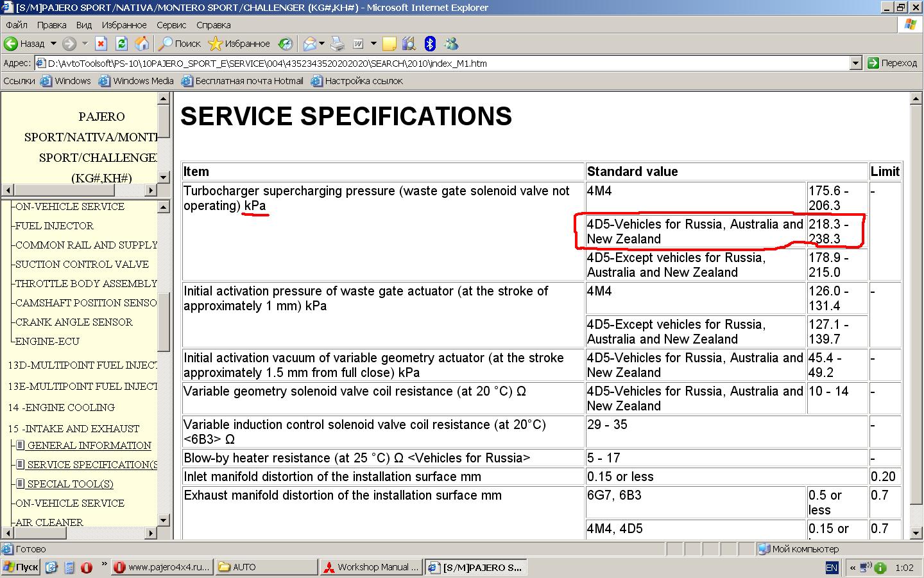Click the Bluetooth toolbar icon
The image size is (924, 578).
(x=430, y=44)
